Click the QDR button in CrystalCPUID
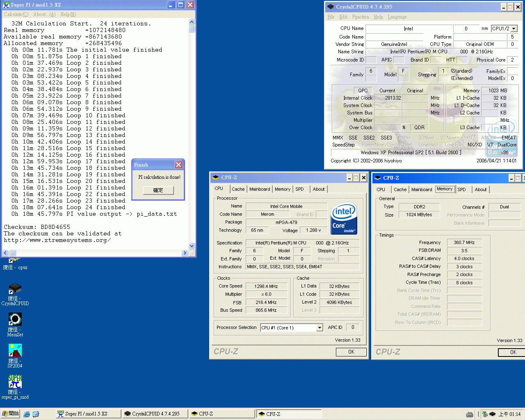 [x=419, y=128]
